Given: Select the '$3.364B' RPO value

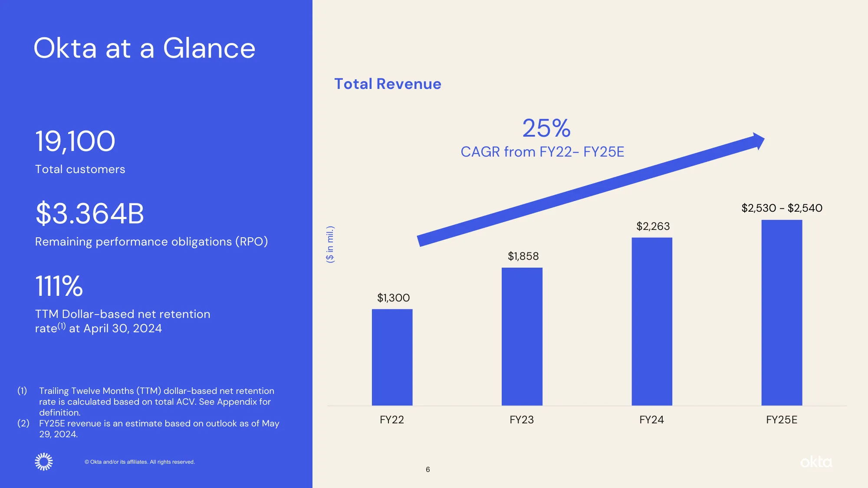Looking at the screenshot, I should coord(89,213).
